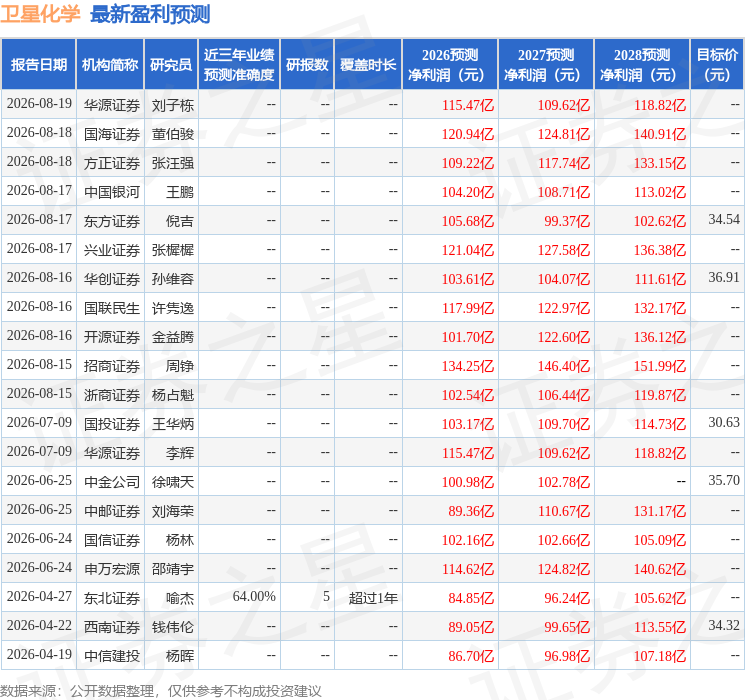Click researcher name 杨晖
The image size is (745, 700).
[x=180, y=656]
